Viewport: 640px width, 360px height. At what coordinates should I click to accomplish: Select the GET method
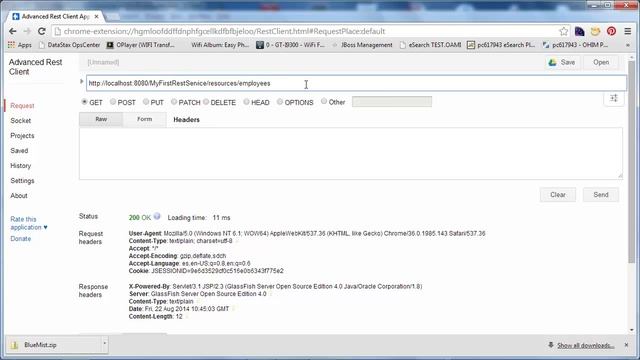pyautogui.click(x=84, y=102)
